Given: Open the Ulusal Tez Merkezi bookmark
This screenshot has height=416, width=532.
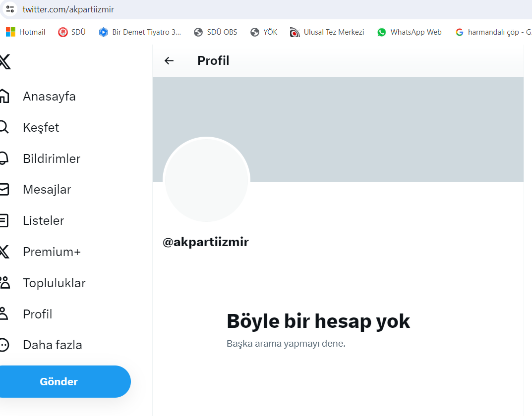Looking at the screenshot, I should pos(327,32).
